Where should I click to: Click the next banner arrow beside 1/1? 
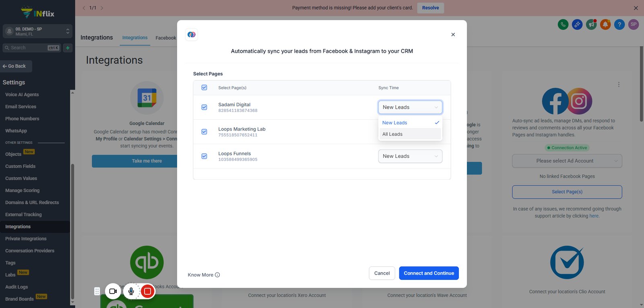point(102,8)
